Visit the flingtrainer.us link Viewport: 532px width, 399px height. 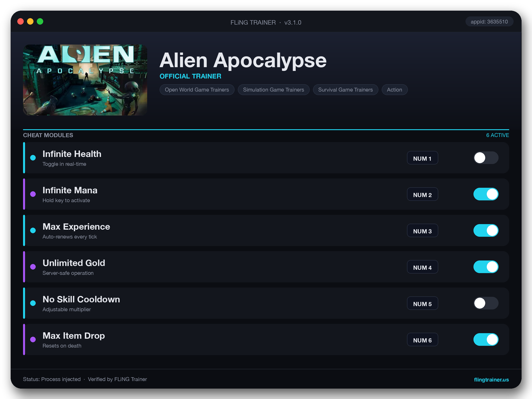click(491, 379)
